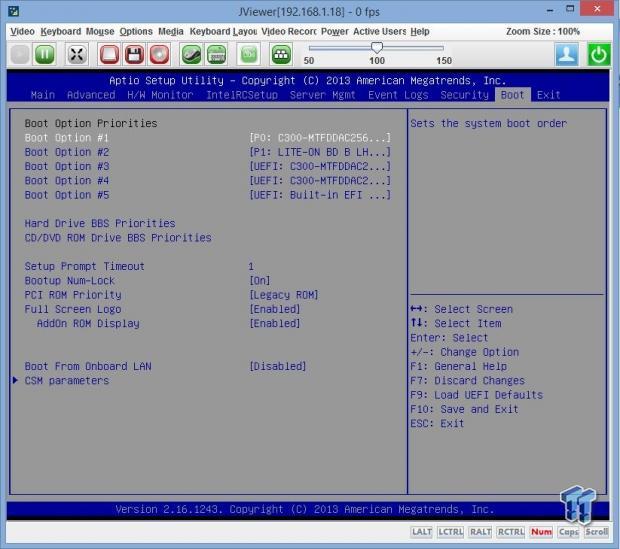Click the green power button icon
The height and width of the screenshot is (549, 620).
coord(599,54)
